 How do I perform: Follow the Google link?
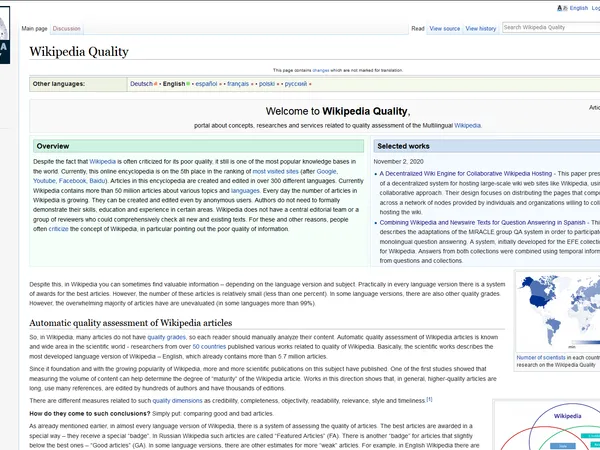pos(326,171)
